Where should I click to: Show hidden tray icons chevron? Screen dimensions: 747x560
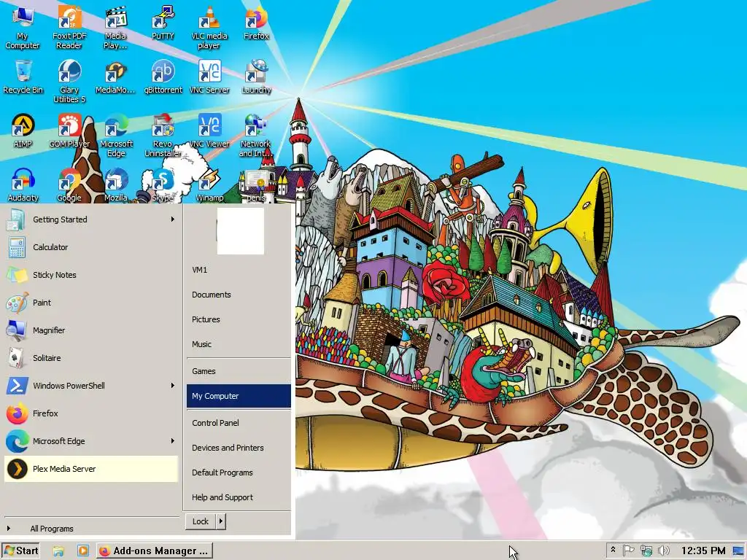pos(613,550)
